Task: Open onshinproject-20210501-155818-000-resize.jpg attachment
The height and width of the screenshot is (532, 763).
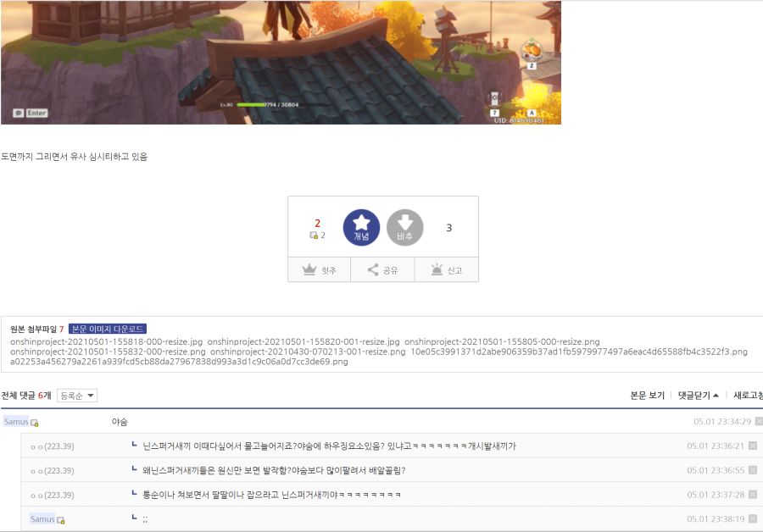Action: (x=107, y=341)
